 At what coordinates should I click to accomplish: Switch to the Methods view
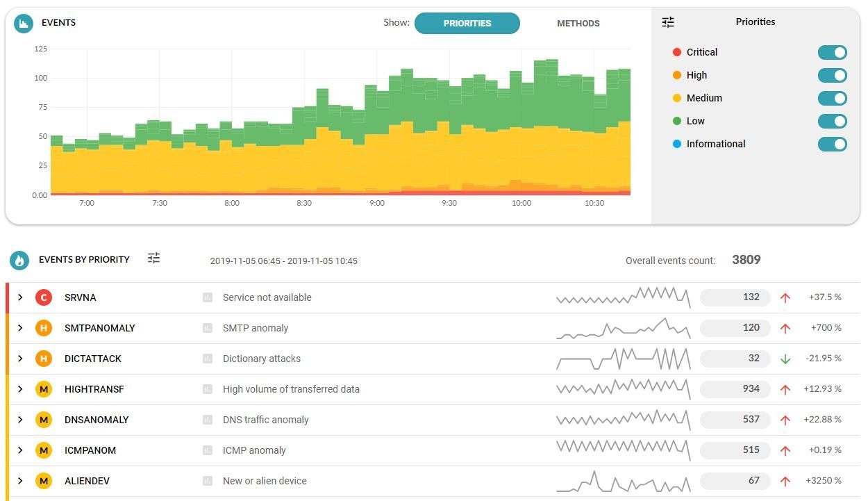578,23
